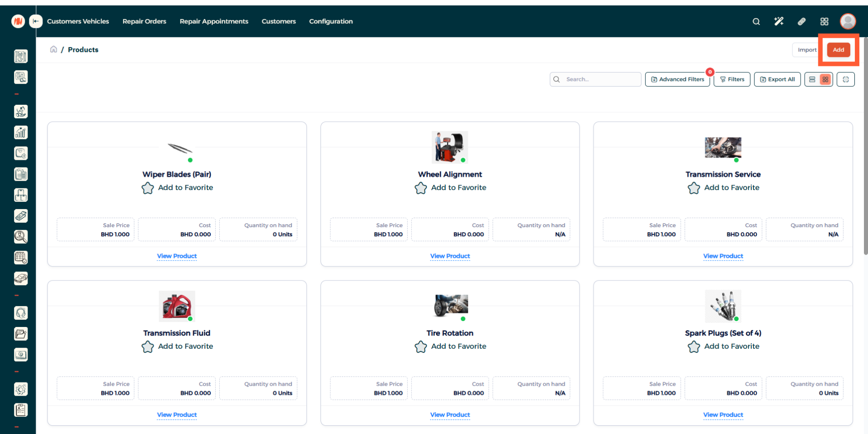Click the Add button
Image resolution: width=868 pixels, height=434 pixels.
(x=838, y=50)
